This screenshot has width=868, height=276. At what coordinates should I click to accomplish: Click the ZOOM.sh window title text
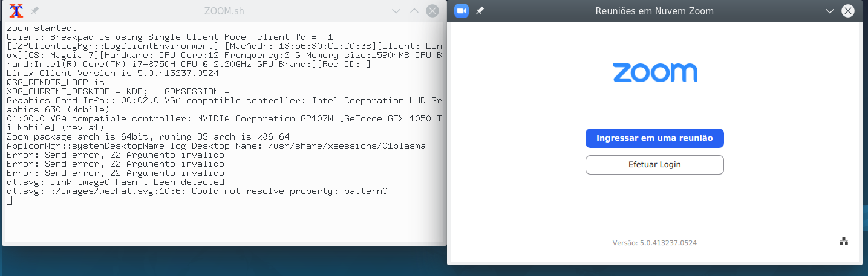[224, 11]
